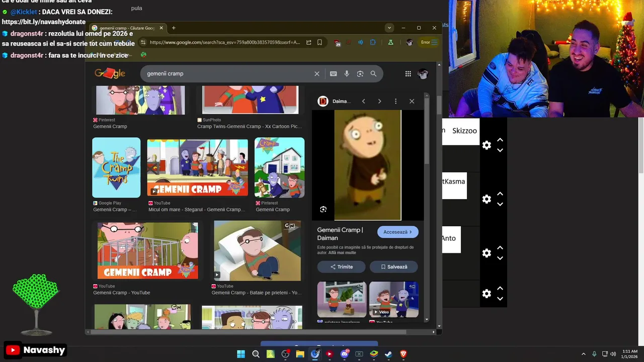The height and width of the screenshot is (362, 644).
Task: Open the Error browser menu button
Action: 429,42
